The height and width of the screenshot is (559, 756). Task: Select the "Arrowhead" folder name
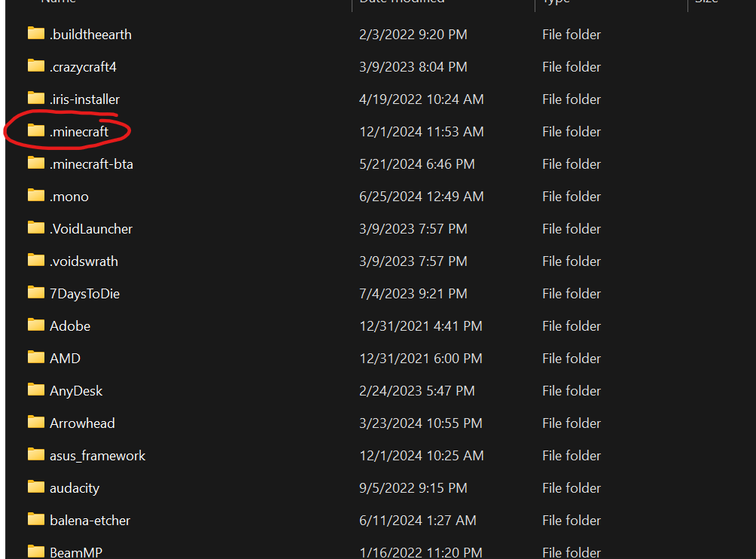[x=82, y=423]
